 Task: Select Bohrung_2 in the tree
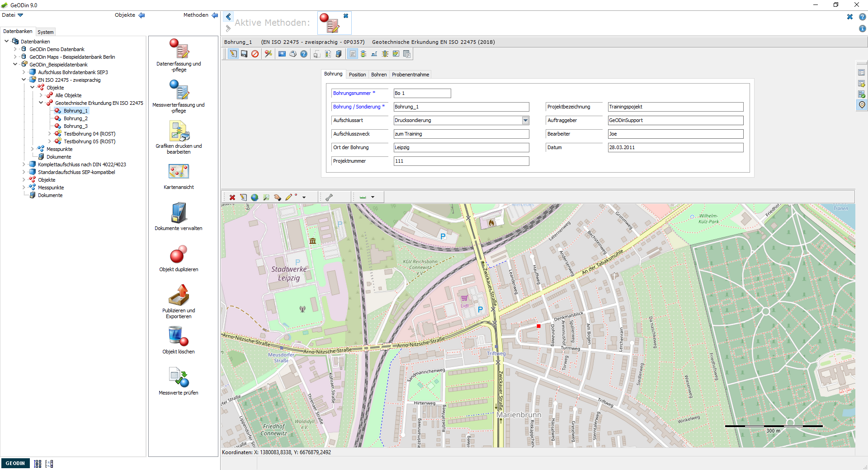coord(75,118)
